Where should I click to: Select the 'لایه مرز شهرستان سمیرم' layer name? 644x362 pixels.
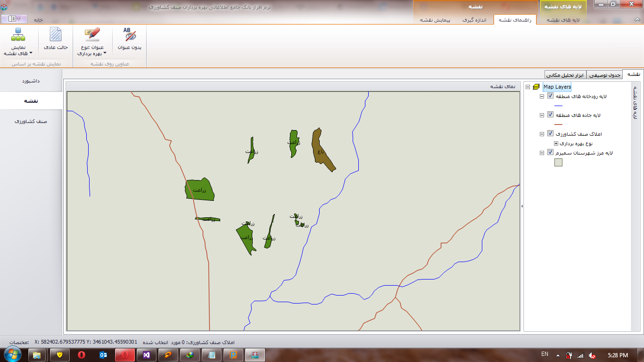click(x=585, y=153)
